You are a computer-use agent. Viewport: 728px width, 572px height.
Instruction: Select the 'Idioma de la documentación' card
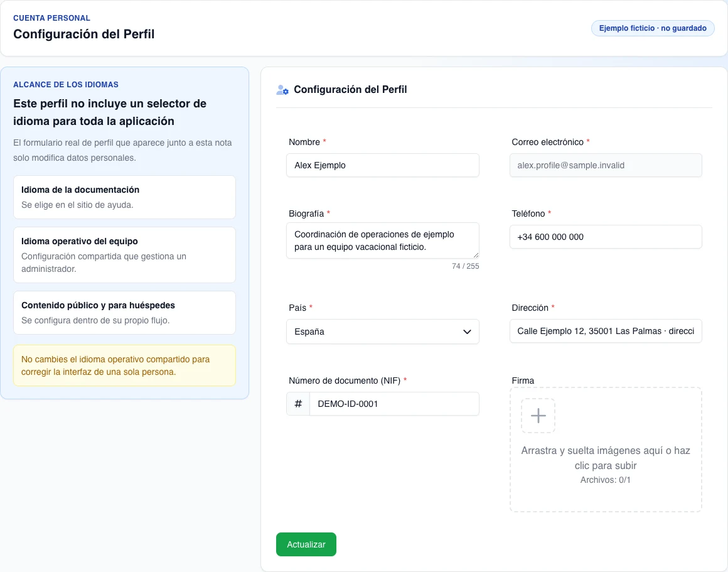tap(124, 197)
